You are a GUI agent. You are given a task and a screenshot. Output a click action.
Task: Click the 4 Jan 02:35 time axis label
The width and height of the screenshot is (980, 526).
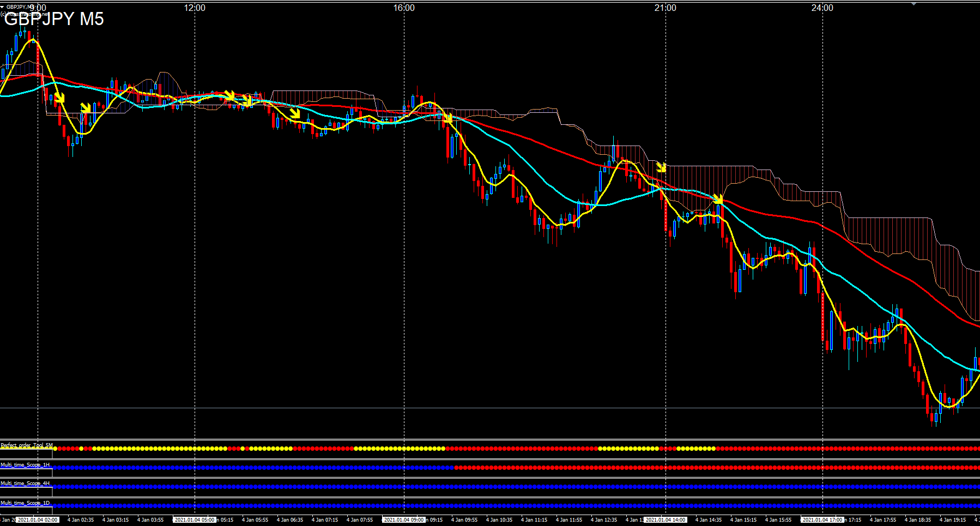(81, 520)
